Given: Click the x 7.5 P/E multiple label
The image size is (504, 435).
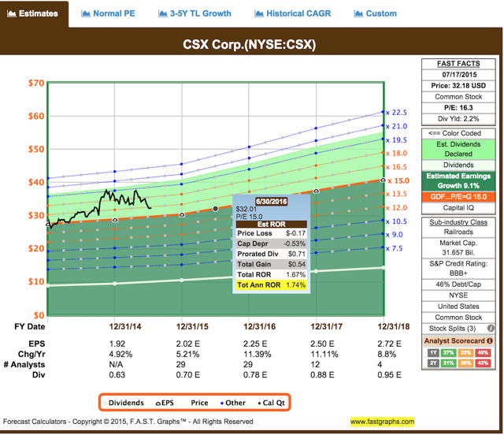Looking at the screenshot, I should 394,248.
